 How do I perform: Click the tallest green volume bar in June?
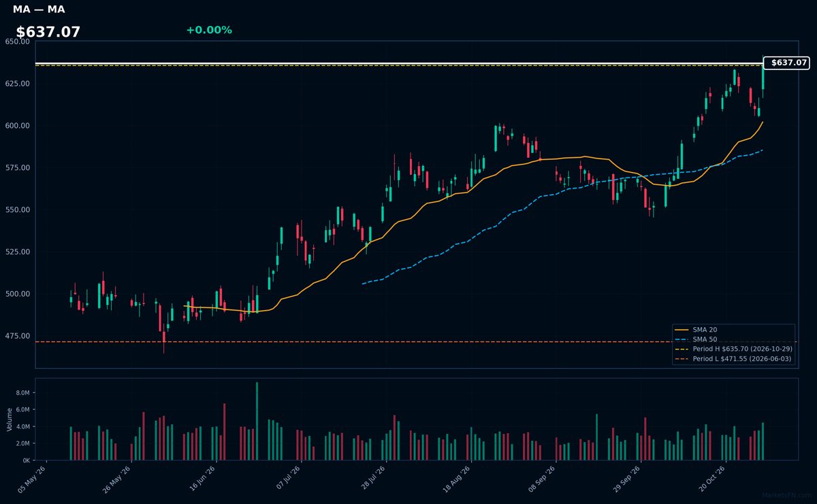(257, 421)
